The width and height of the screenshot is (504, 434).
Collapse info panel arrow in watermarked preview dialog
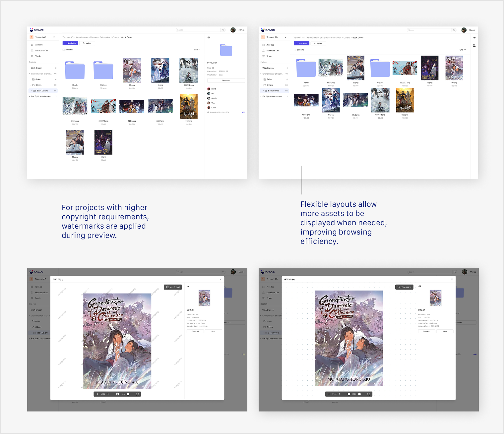pos(188,286)
